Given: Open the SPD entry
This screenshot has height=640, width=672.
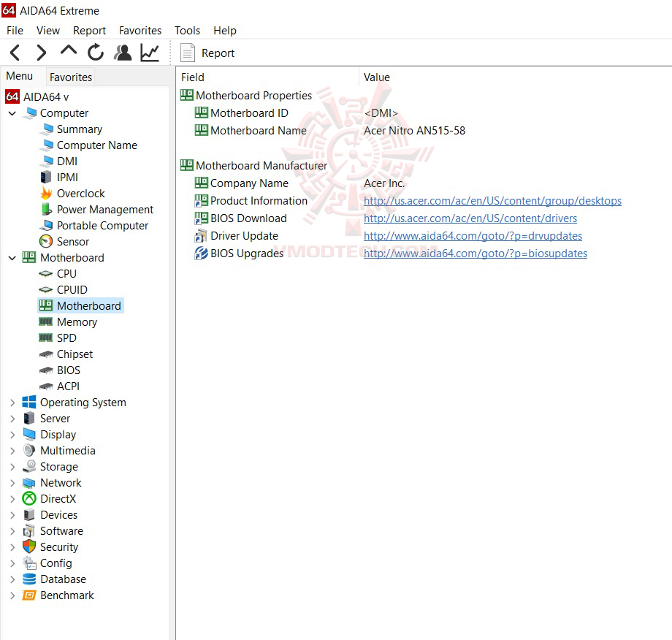Looking at the screenshot, I should point(66,338).
